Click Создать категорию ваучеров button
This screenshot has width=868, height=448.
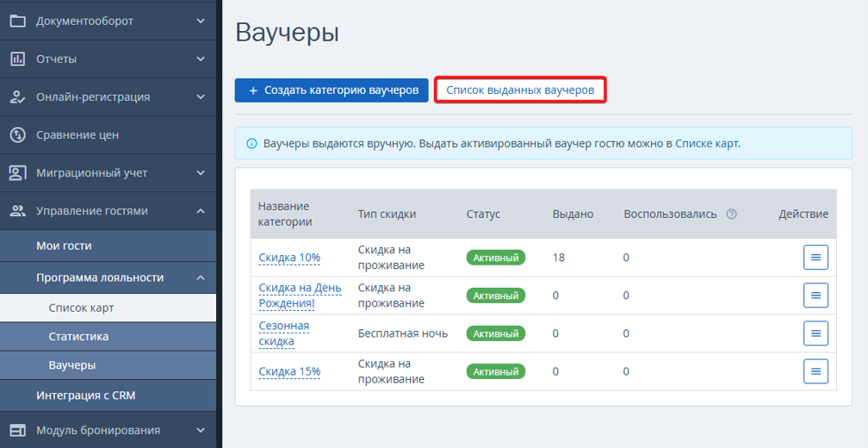coord(332,90)
